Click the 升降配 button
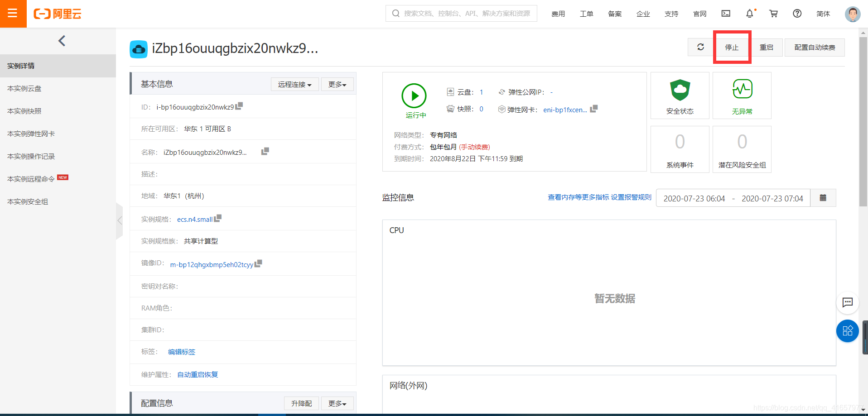The height and width of the screenshot is (416, 868). 302,403
